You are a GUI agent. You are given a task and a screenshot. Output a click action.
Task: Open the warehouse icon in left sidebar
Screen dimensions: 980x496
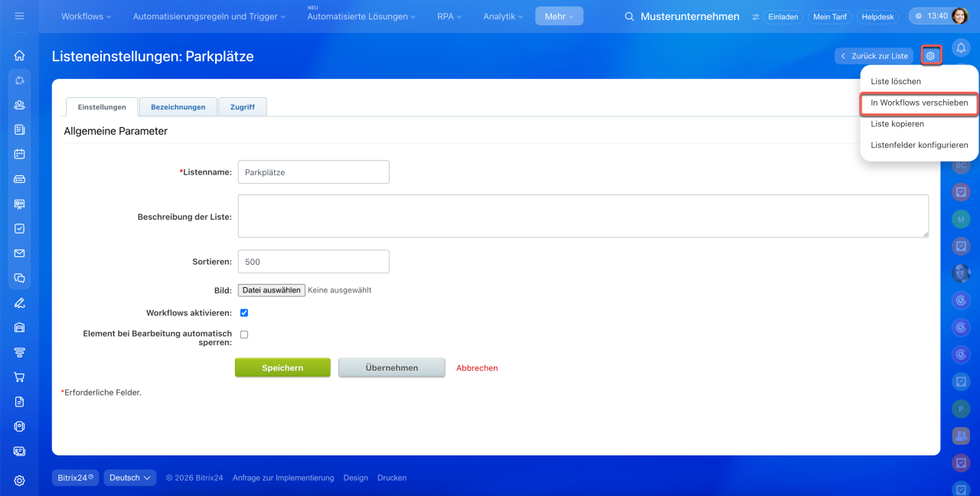(19, 328)
